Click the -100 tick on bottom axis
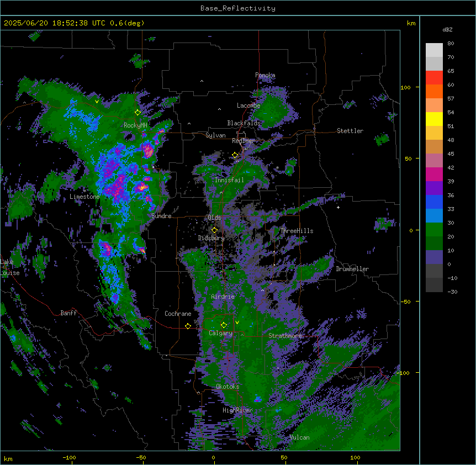The image size is (476, 465). coord(69,458)
